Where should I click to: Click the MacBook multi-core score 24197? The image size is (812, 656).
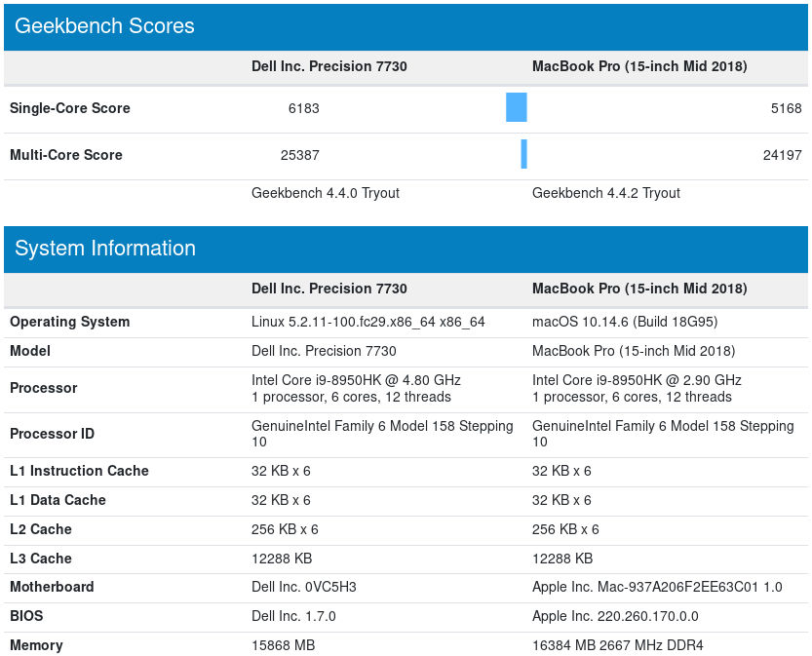(782, 155)
